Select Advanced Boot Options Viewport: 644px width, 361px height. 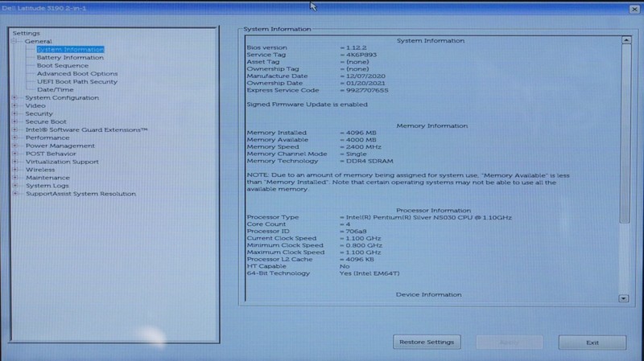pyautogui.click(x=77, y=73)
